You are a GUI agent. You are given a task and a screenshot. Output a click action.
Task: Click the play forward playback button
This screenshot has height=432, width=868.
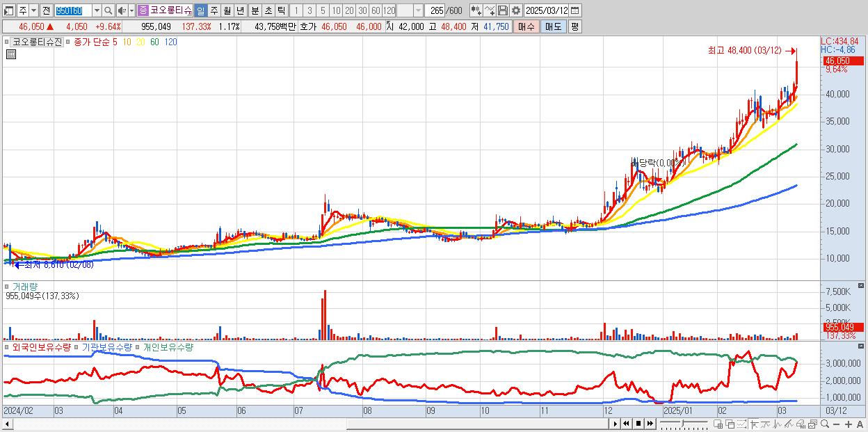click(x=616, y=424)
